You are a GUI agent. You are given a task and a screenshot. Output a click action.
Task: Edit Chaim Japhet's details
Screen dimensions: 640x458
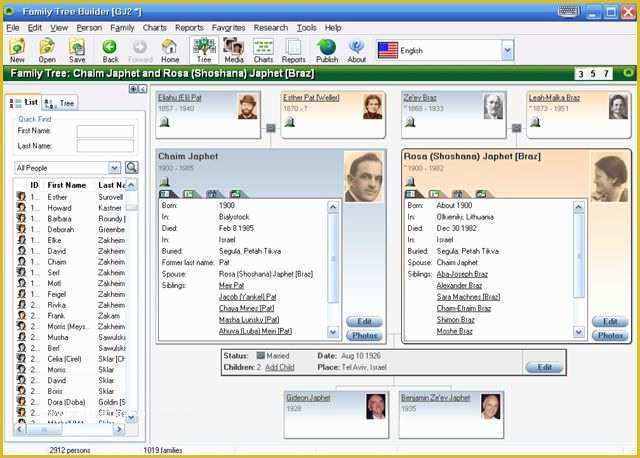(x=364, y=321)
